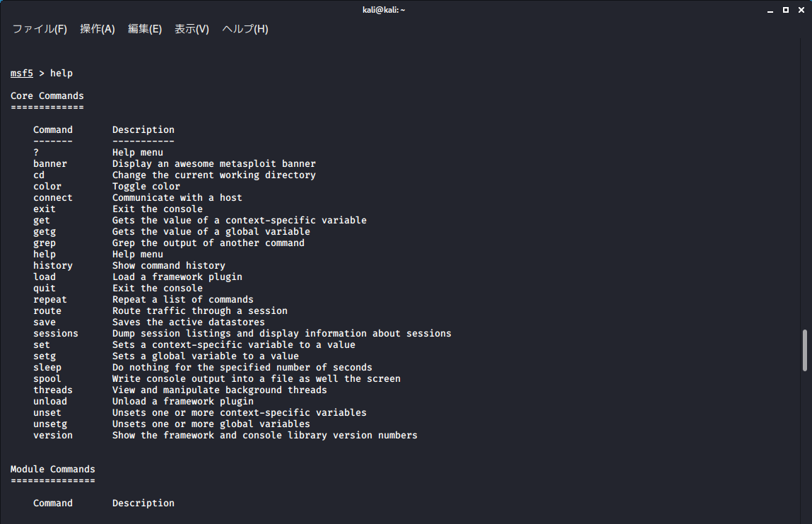Open the ヘルプ(H) menu

(245, 29)
